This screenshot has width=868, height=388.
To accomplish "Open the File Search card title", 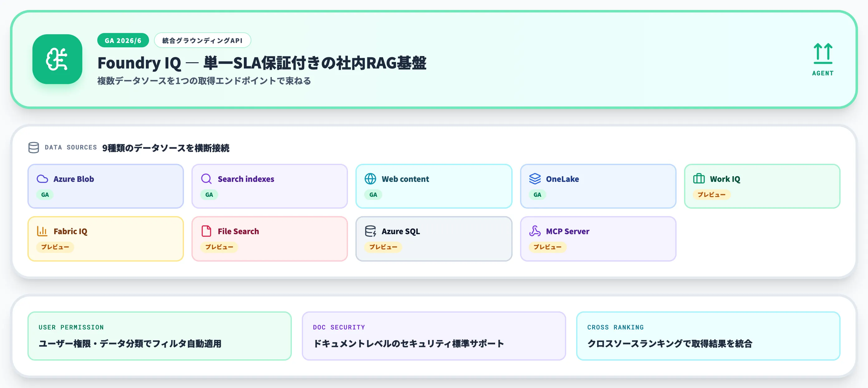I will click(238, 231).
